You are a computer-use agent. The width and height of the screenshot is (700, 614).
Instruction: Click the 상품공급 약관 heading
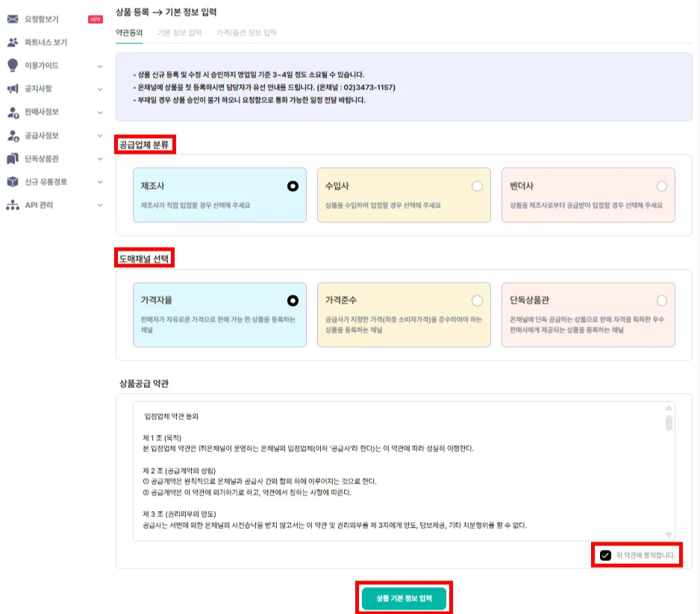[144, 383]
